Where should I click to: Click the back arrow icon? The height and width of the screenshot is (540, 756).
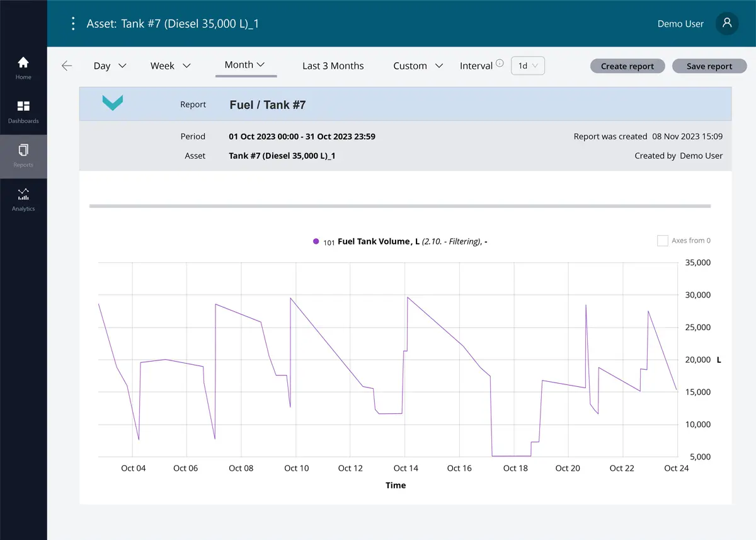[67, 66]
